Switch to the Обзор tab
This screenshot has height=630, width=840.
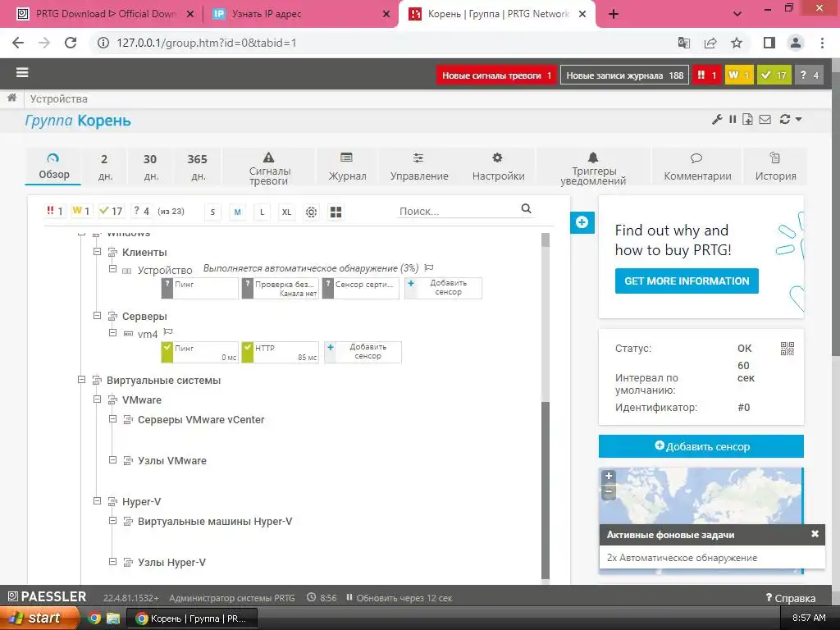pyautogui.click(x=53, y=167)
